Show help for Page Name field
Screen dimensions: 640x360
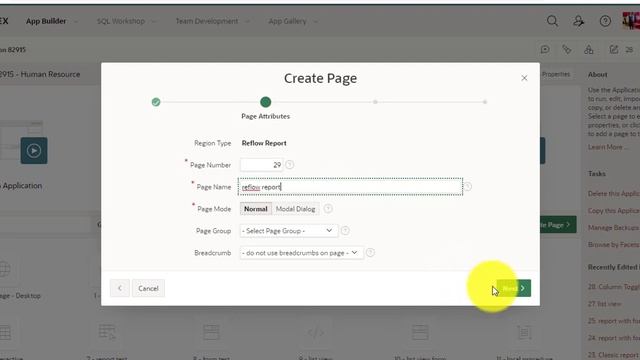(468, 187)
